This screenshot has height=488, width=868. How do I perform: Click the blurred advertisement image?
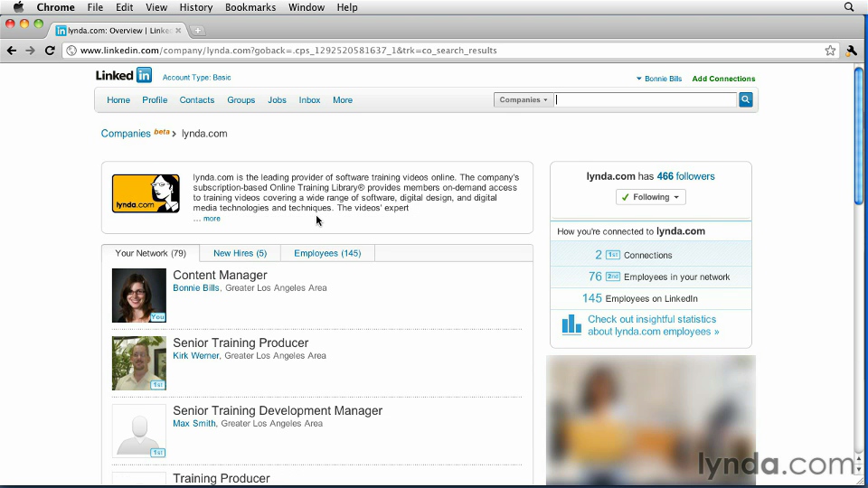pyautogui.click(x=650, y=420)
